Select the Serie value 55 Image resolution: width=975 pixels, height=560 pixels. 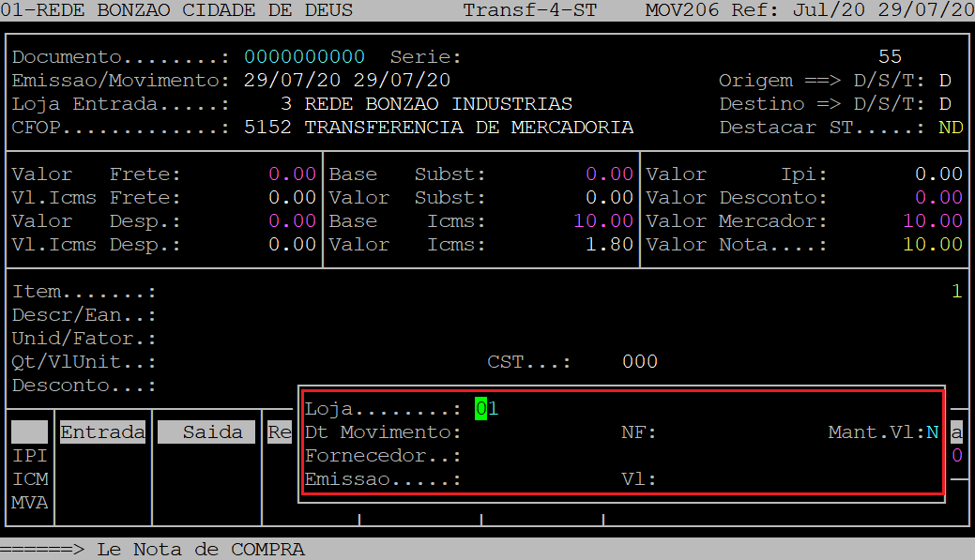coord(890,57)
